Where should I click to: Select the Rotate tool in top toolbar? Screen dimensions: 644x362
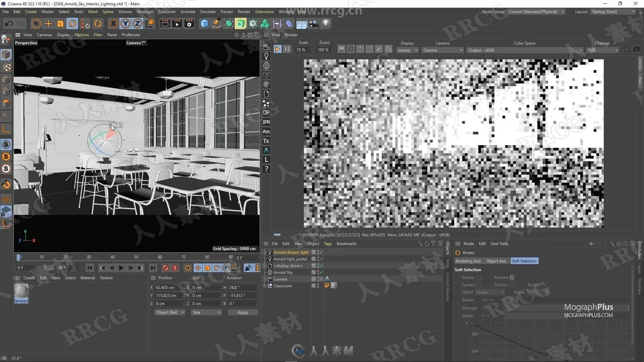[x=72, y=23]
